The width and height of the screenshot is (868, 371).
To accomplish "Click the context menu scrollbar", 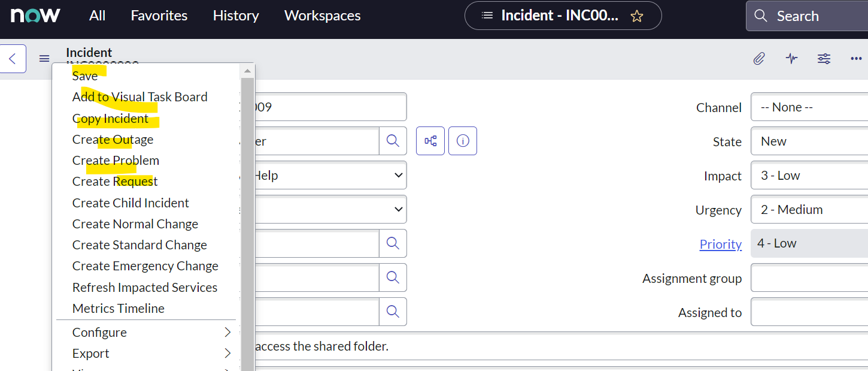I will click(247, 180).
